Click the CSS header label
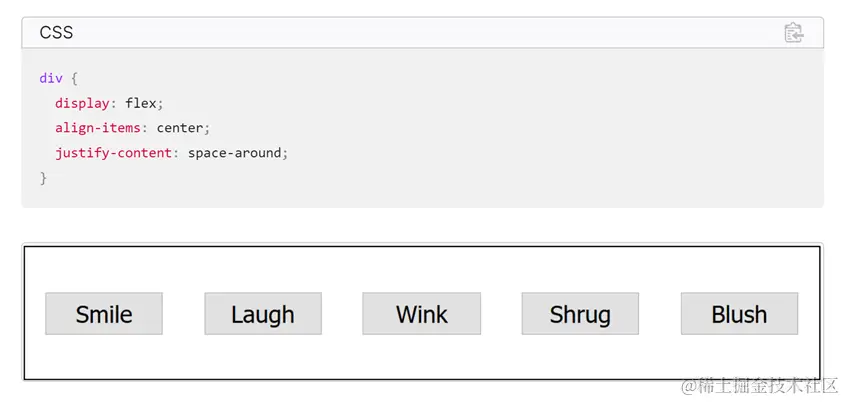This screenshot has height=402, width=845. (x=56, y=33)
